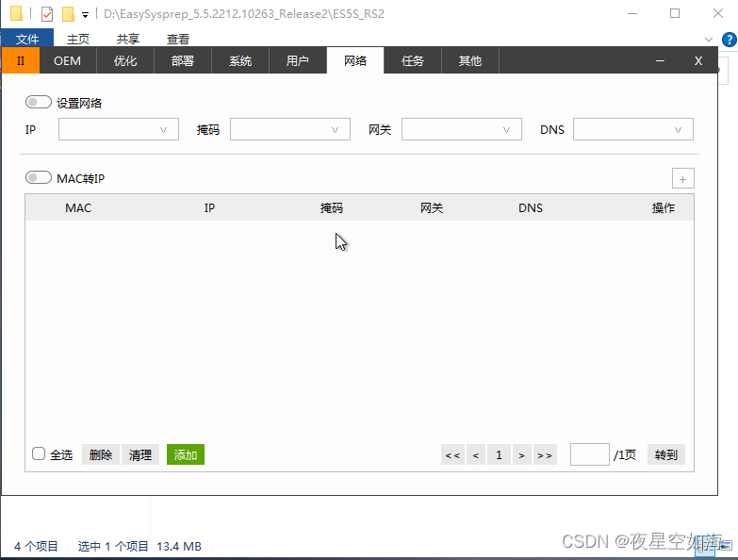Jump to last page with >>
This screenshot has height=560, width=738.
coord(545,454)
